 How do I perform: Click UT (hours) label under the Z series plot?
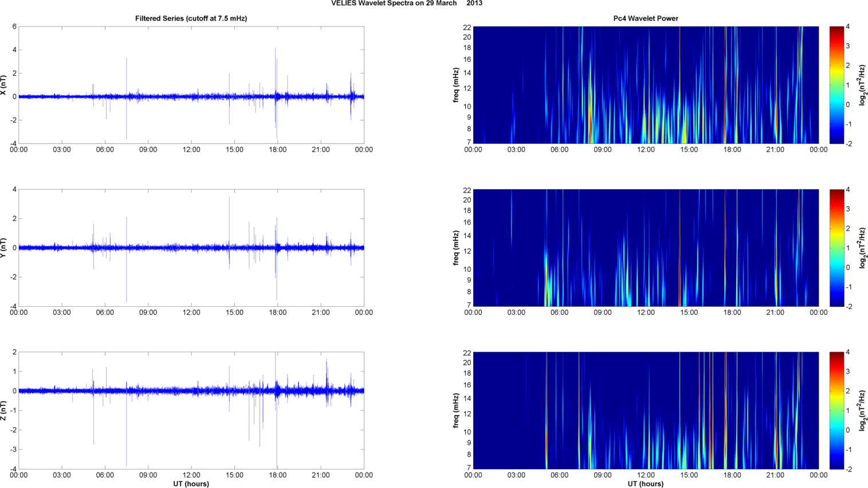pyautogui.click(x=191, y=484)
